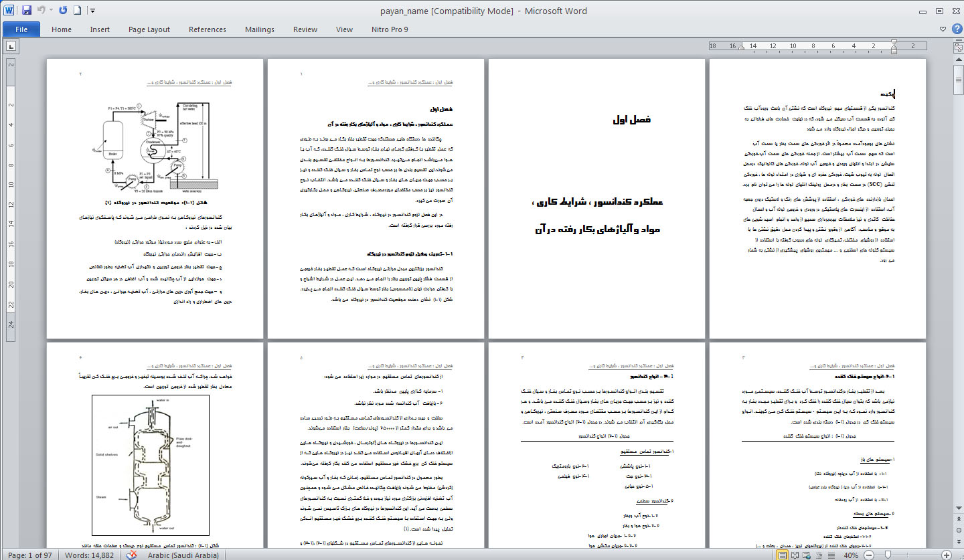
Task: Toggle the ruler display button
Action: coord(957,46)
